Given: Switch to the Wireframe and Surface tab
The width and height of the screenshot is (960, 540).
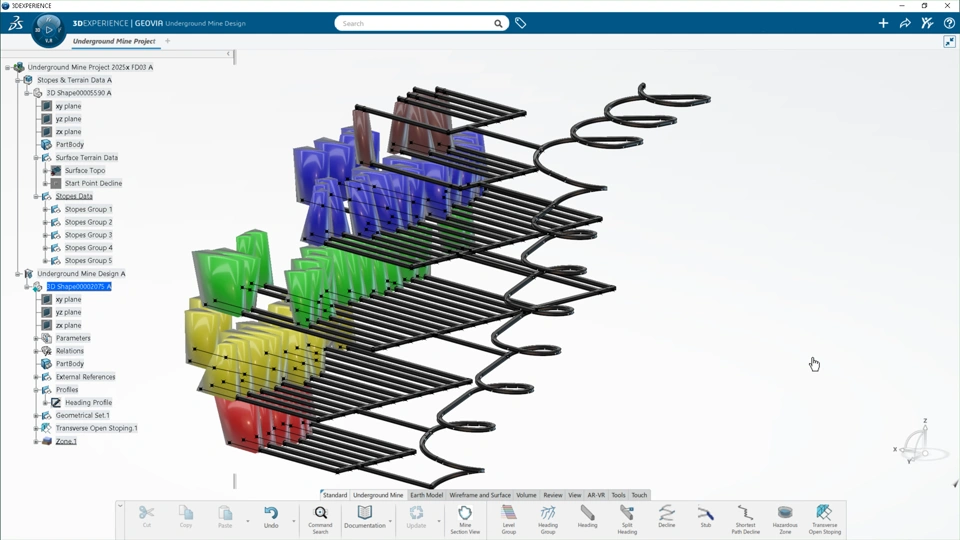Looking at the screenshot, I should (480, 495).
